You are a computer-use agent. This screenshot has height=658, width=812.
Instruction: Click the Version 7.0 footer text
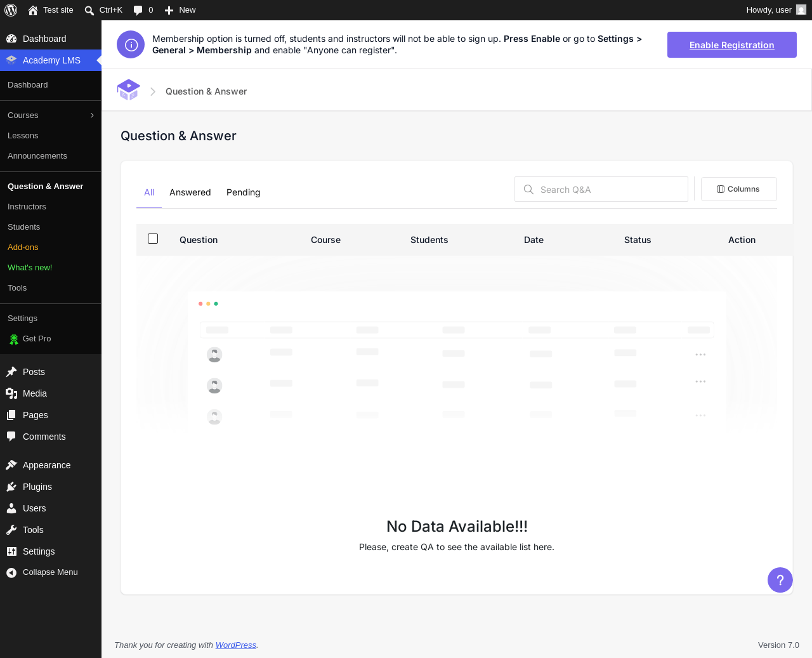click(778, 645)
